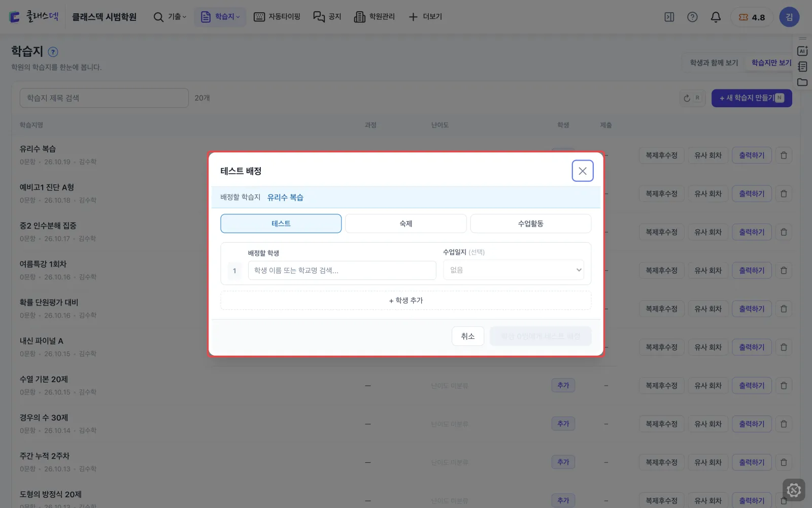
Task: Select the 테스트 assignment type
Action: [x=281, y=224]
